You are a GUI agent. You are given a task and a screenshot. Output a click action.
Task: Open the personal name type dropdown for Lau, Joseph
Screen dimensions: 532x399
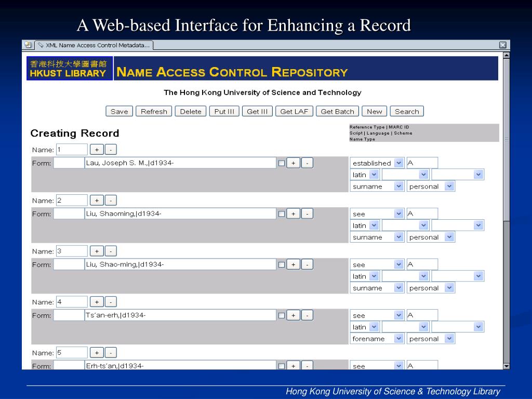[x=431, y=187]
